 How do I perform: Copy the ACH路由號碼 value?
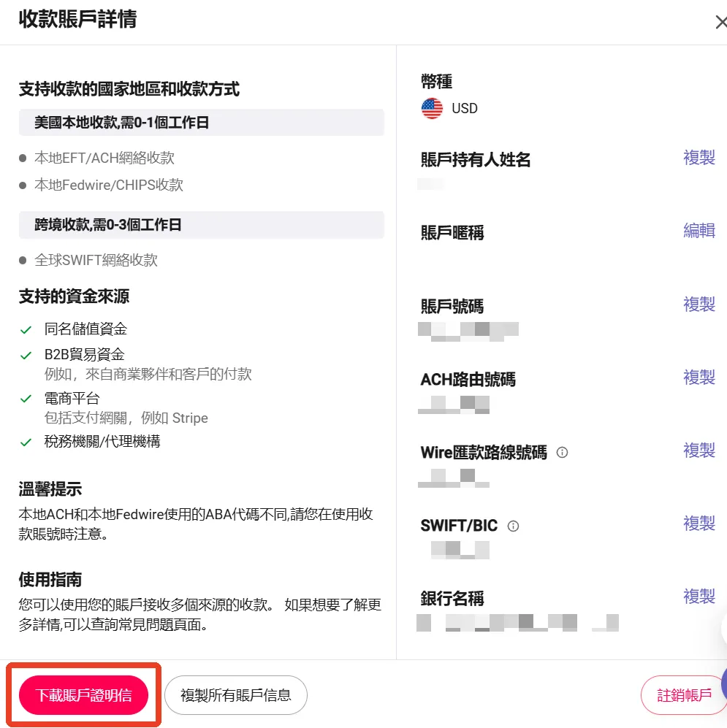(x=699, y=377)
